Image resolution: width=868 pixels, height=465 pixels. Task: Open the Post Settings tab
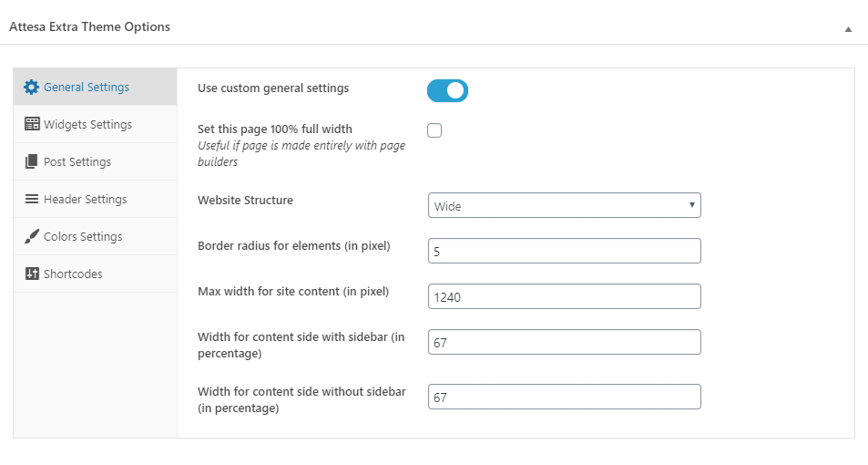point(77,161)
